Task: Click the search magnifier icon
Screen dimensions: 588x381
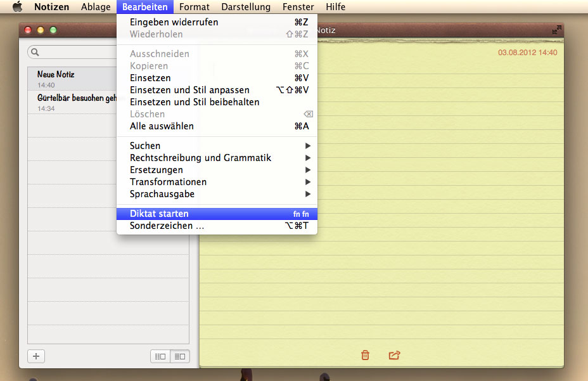Action: [35, 52]
